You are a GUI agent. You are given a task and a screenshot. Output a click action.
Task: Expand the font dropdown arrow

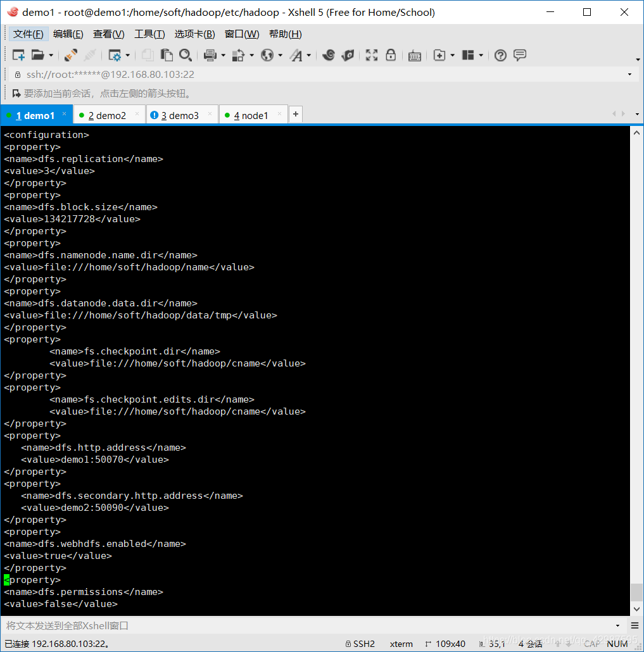point(308,55)
